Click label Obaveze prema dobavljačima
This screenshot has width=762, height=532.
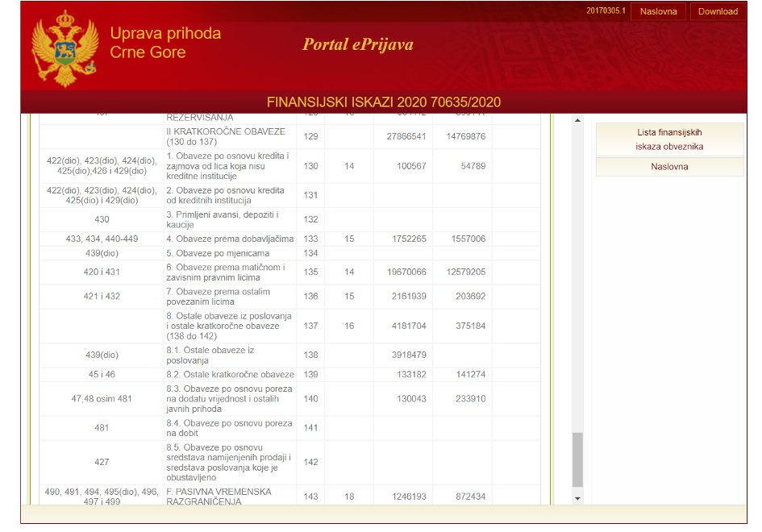point(230,239)
